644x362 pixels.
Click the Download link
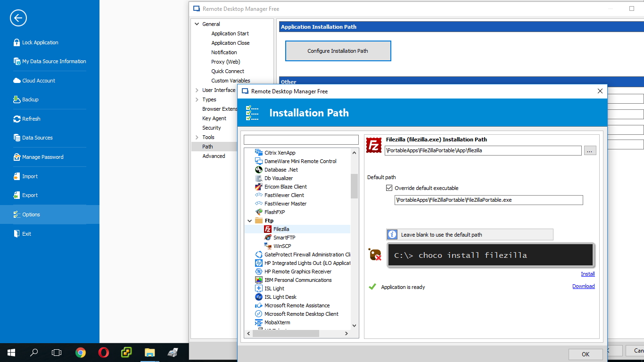(x=584, y=286)
